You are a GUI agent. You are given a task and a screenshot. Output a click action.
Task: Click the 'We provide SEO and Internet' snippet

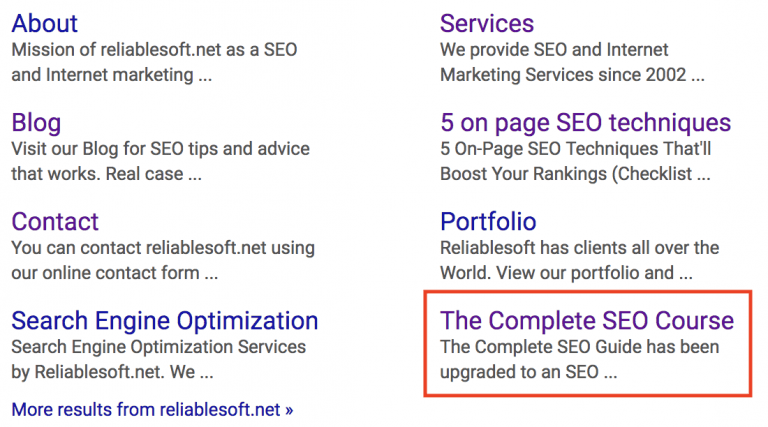pyautogui.click(x=554, y=49)
